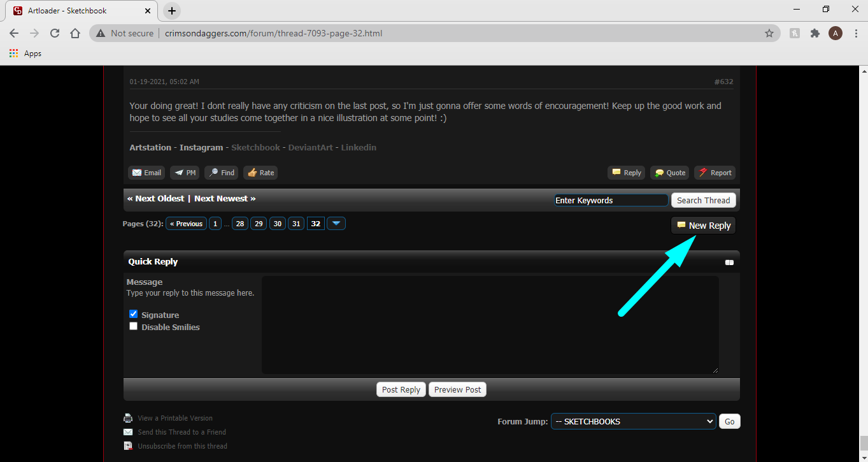Click the Go button beside Forum Jump

[730, 421]
